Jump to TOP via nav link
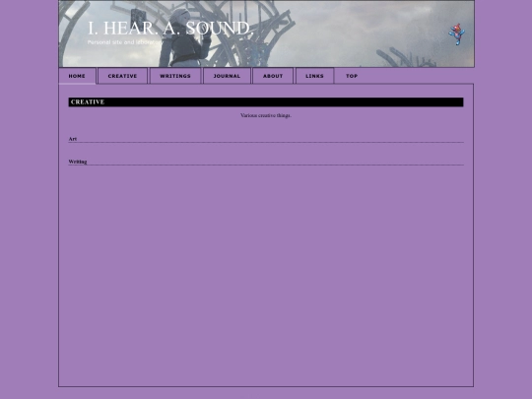The height and width of the screenshot is (399, 532). pos(352,76)
